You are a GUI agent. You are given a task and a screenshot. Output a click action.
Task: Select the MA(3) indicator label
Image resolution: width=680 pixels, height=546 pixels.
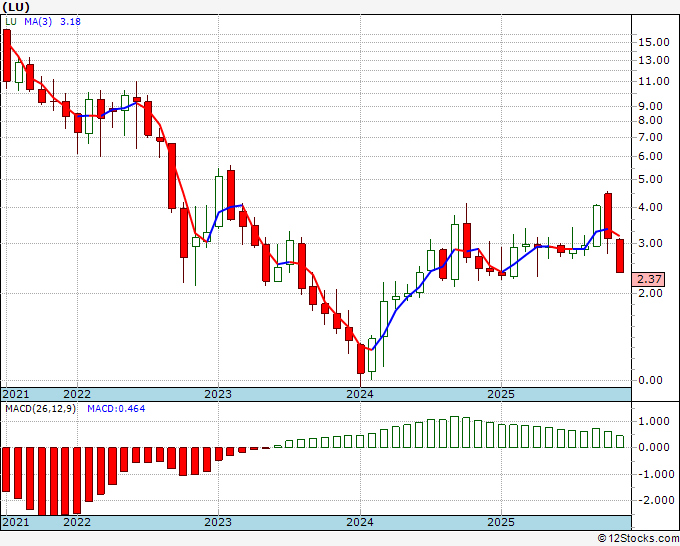(38, 22)
